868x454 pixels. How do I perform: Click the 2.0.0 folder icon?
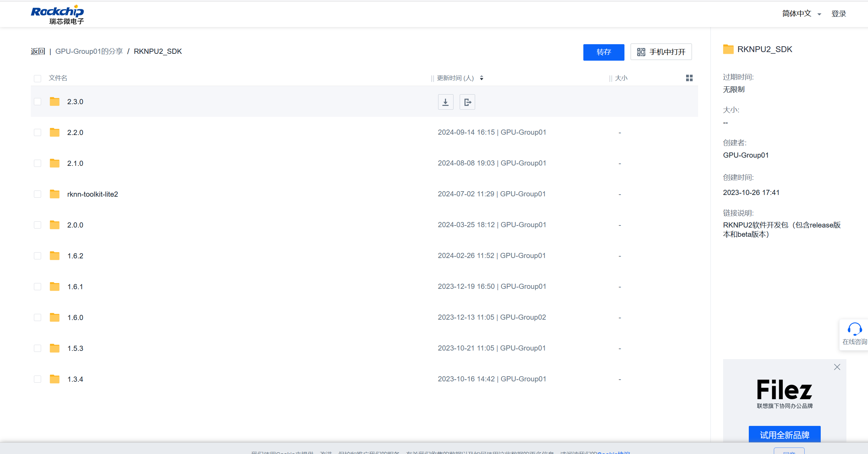(54, 225)
